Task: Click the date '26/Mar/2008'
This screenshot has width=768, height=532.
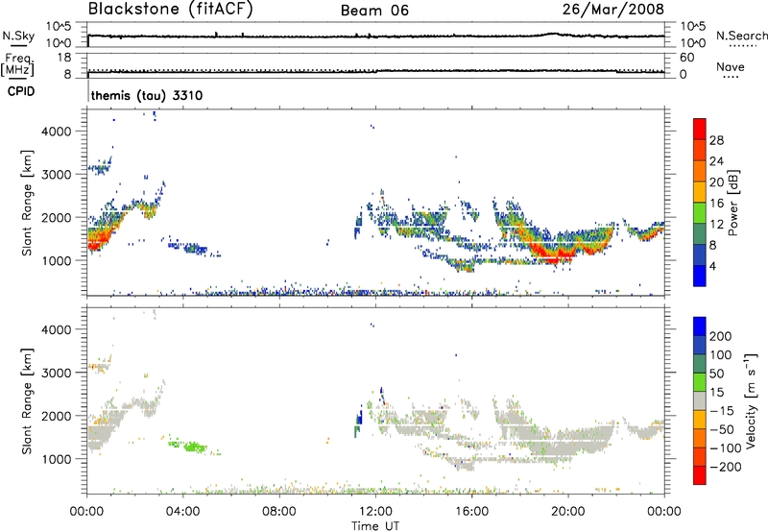Action: [613, 10]
